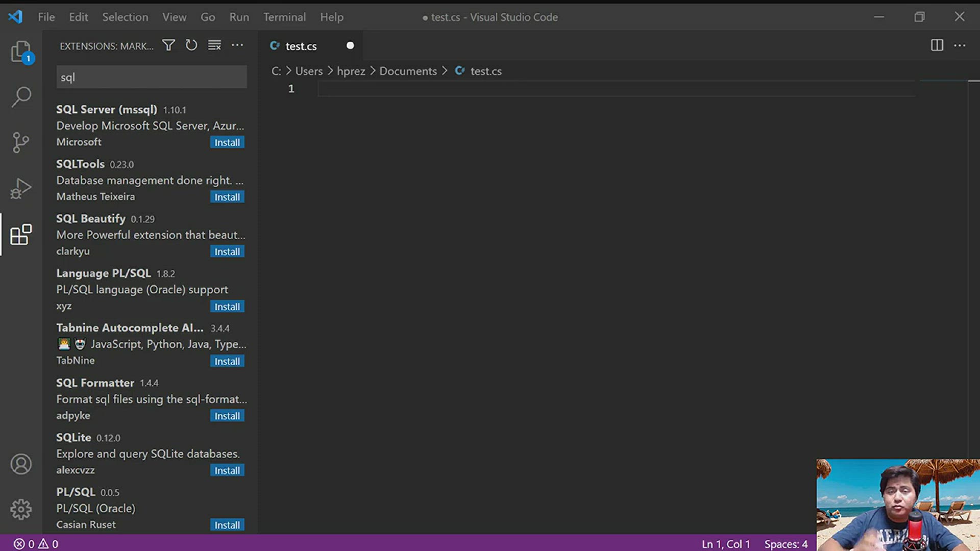Install the Tabnine Autocomplete extension

tap(227, 361)
